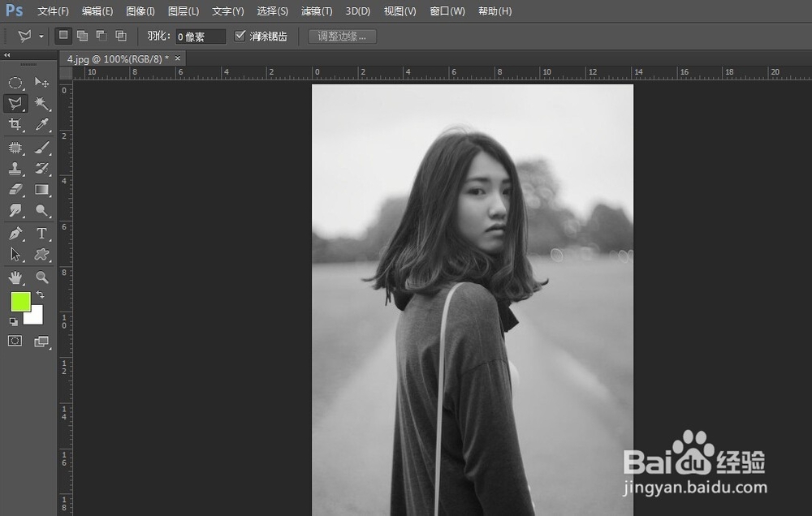Image resolution: width=812 pixels, height=516 pixels.
Task: Select the Path Selection tool
Action: click(x=15, y=254)
